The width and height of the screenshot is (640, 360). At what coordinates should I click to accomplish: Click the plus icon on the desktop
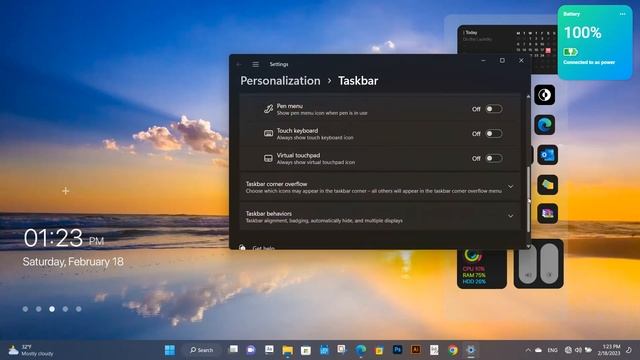point(65,191)
